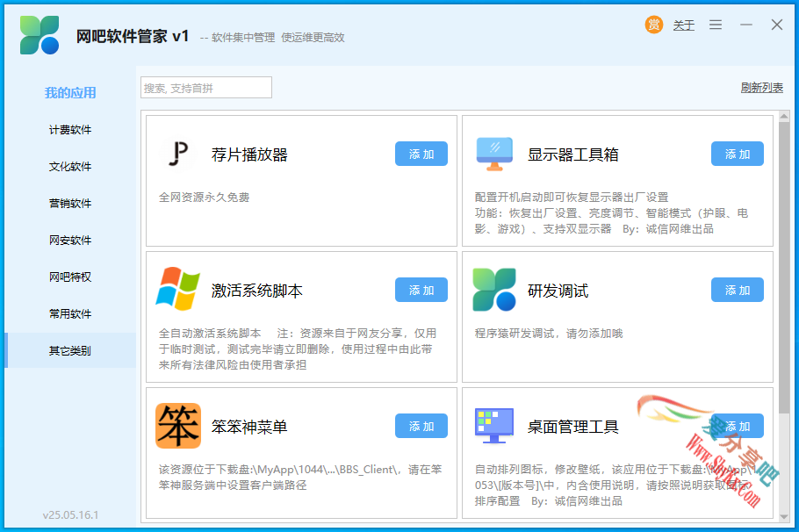Click the 桌面管理工具 desktop icon

point(494,426)
